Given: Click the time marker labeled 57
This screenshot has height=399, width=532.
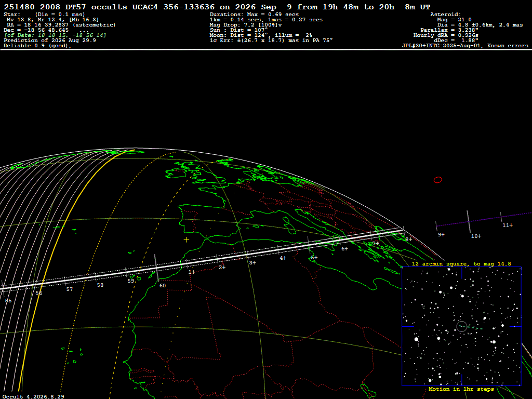Looking at the screenshot, I should click(x=69, y=289).
